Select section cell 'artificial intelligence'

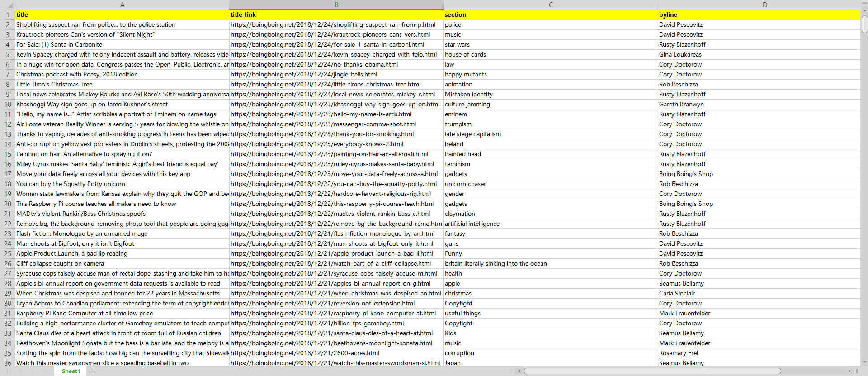point(551,224)
